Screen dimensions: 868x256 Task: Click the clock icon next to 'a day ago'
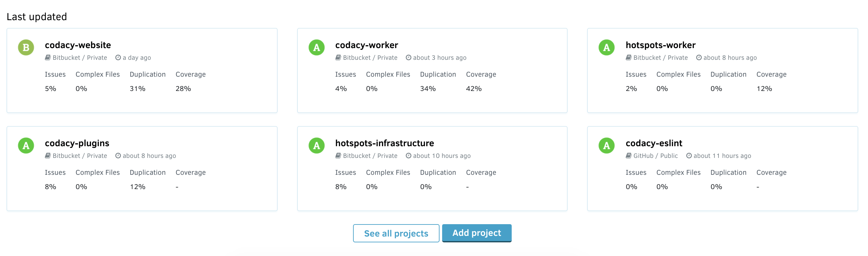coord(118,58)
